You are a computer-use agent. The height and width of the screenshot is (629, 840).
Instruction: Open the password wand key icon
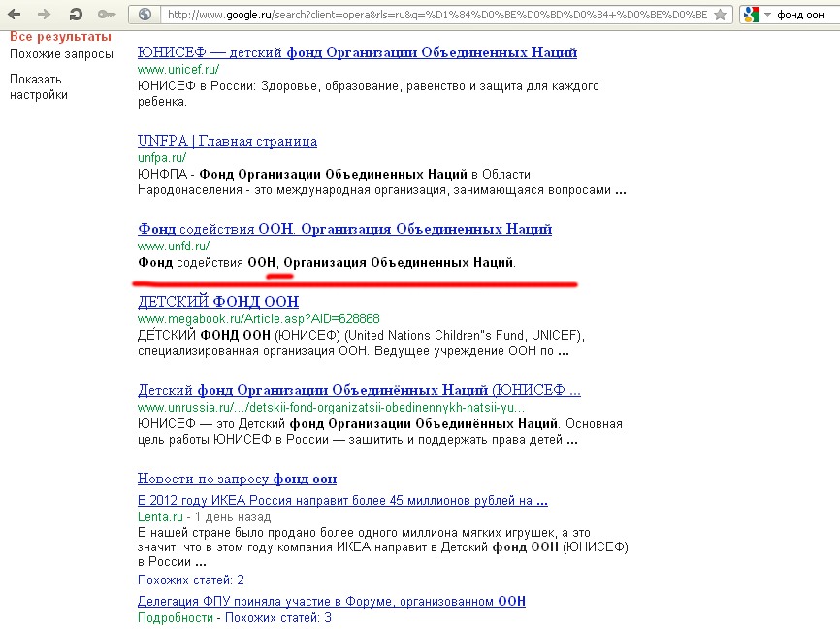tap(107, 15)
